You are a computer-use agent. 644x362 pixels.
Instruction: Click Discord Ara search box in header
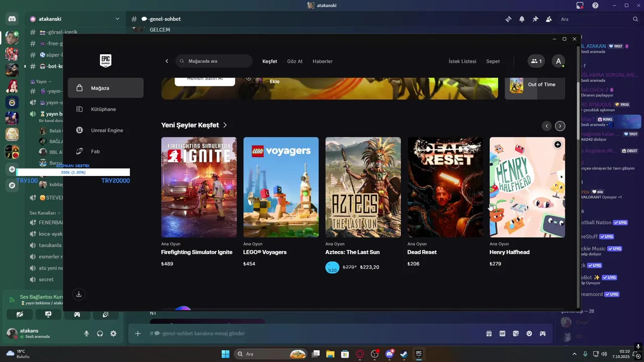coord(599,19)
